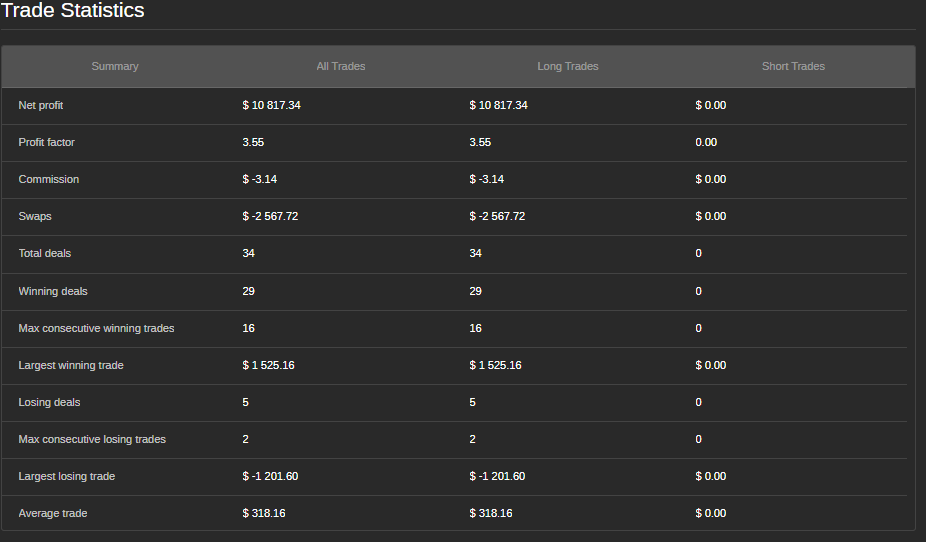The image size is (926, 542).
Task: Select the Profit factor row label
Action: 47,142
